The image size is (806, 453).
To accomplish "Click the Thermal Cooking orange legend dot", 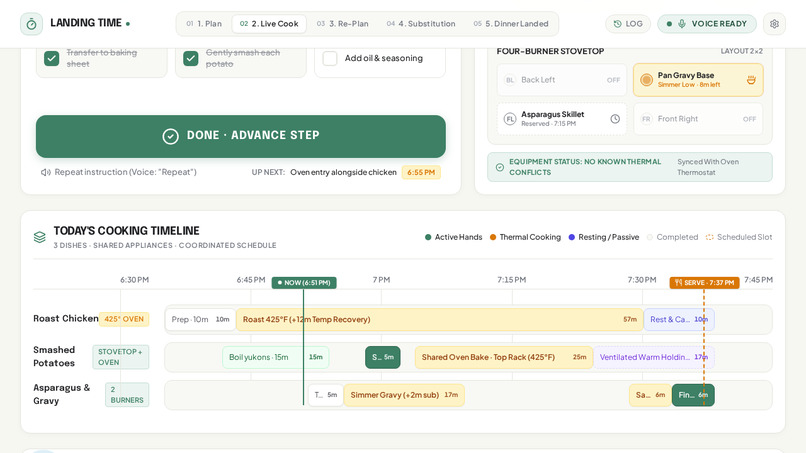I will (492, 237).
